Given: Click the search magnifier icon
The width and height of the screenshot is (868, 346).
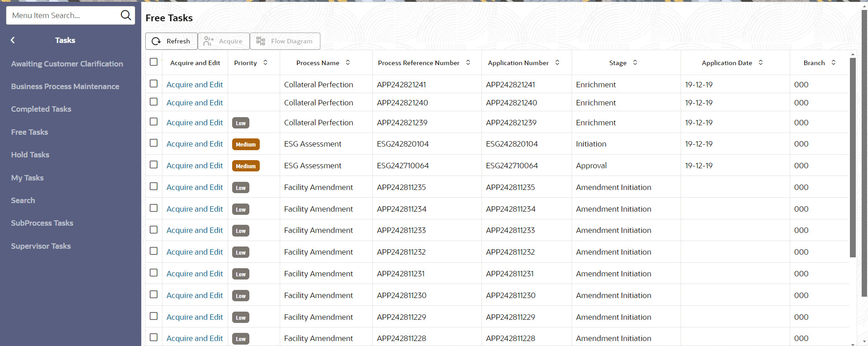Looking at the screenshot, I should click(126, 15).
